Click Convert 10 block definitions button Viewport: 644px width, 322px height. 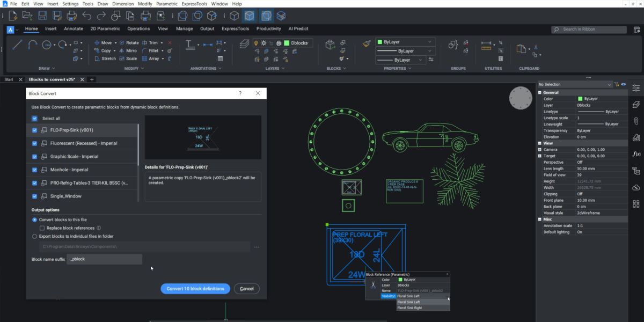click(x=195, y=289)
